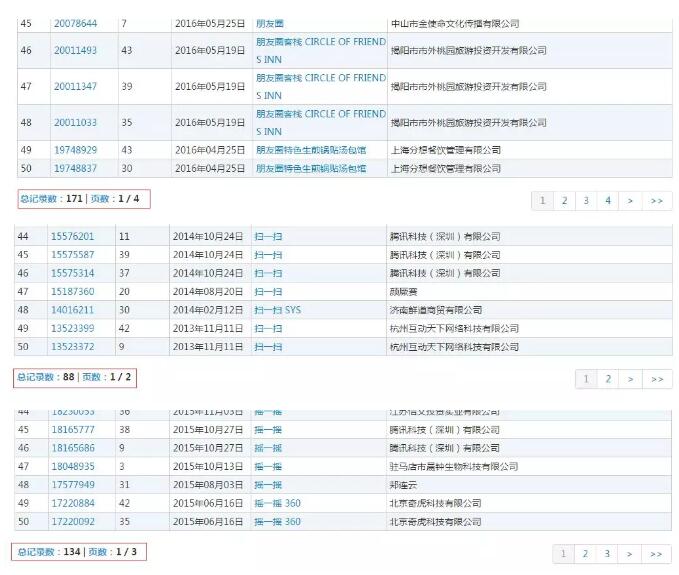Open registration number 18165686 link
Image resolution: width=679 pixels, height=575 pixels.
click(x=73, y=448)
